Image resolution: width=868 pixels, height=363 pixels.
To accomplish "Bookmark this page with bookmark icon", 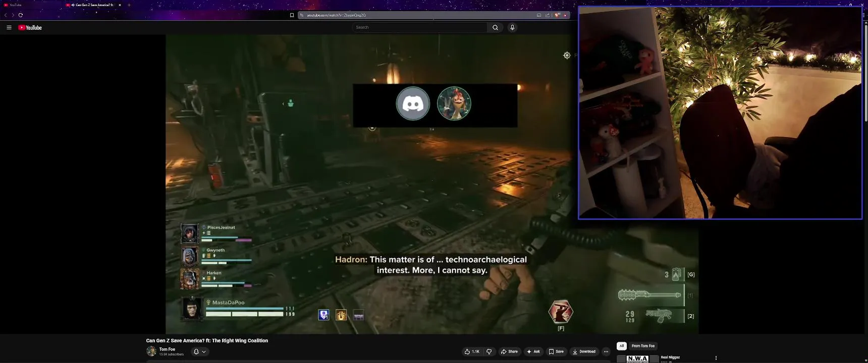I will (x=292, y=15).
